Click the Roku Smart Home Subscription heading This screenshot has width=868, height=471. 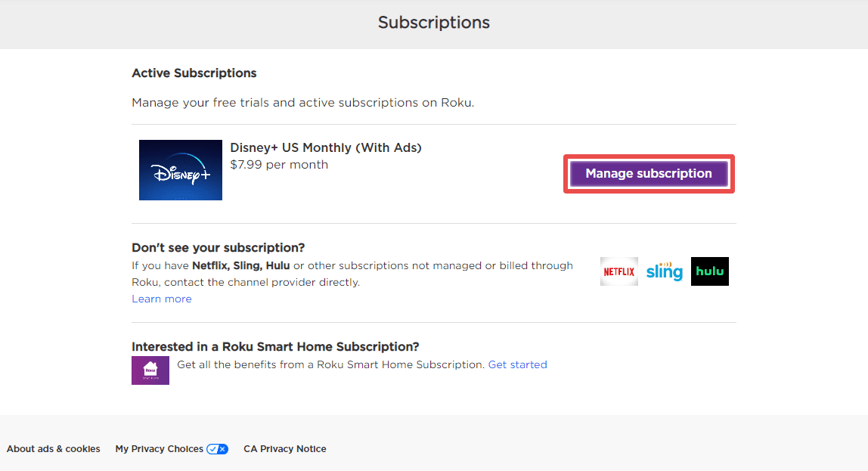click(x=275, y=346)
